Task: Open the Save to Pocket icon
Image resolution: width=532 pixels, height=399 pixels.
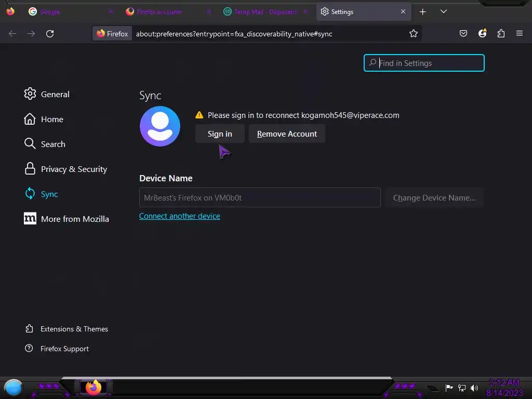Action: (x=463, y=34)
